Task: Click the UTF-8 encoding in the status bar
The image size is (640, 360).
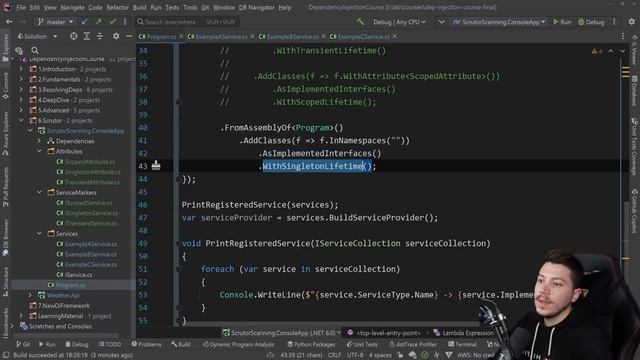Action: (x=355, y=355)
